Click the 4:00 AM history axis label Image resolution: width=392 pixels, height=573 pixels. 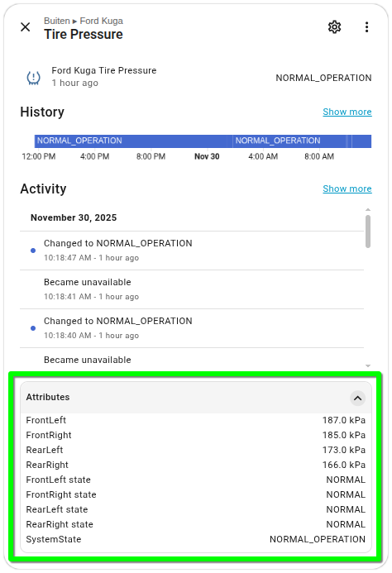click(x=263, y=156)
